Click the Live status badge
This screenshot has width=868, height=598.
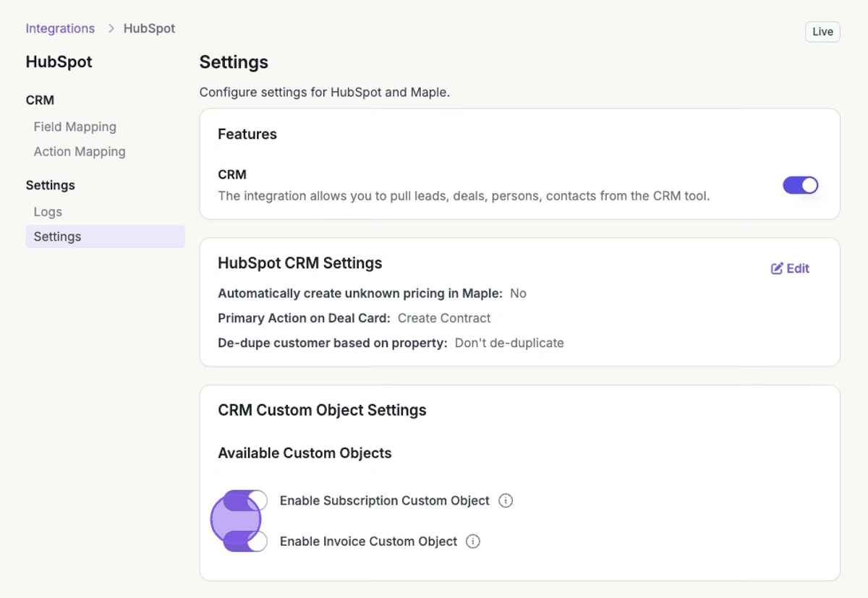tap(822, 32)
